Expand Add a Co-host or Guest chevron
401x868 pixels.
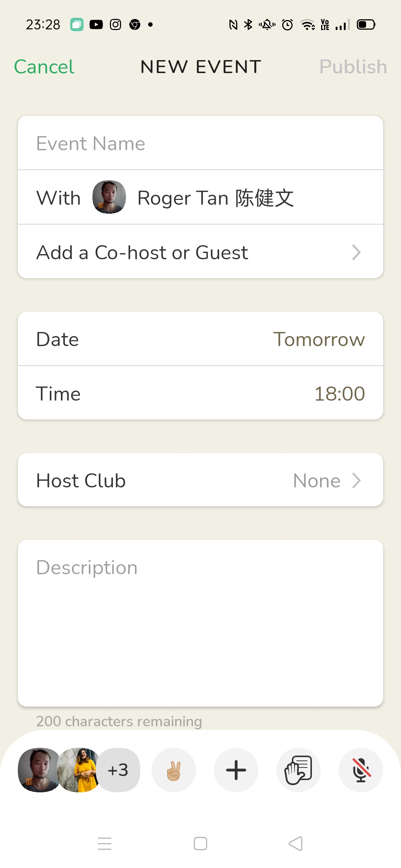tap(356, 252)
